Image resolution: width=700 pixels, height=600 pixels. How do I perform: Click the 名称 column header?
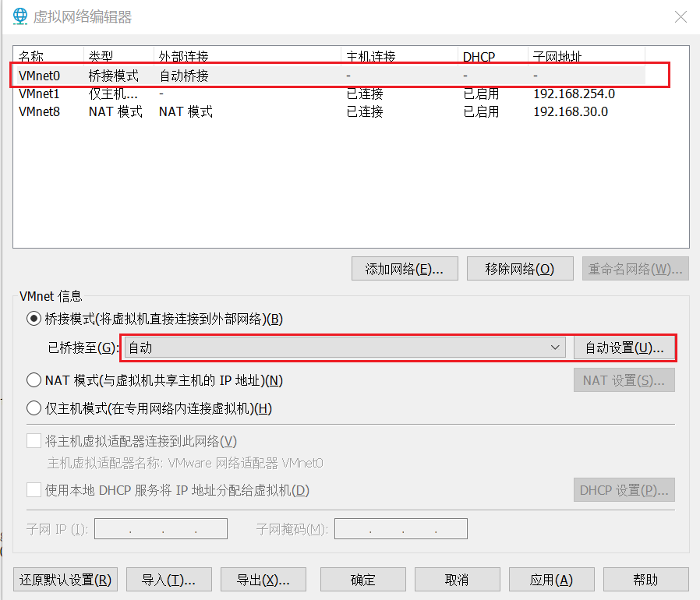pos(48,56)
